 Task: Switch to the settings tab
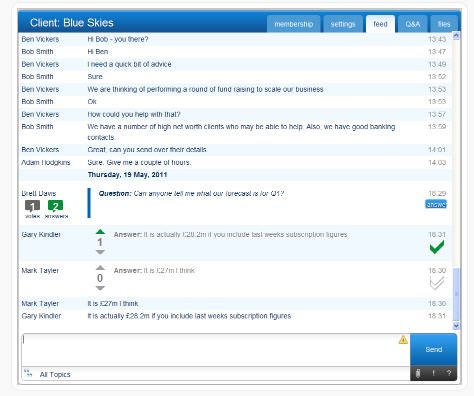(343, 24)
